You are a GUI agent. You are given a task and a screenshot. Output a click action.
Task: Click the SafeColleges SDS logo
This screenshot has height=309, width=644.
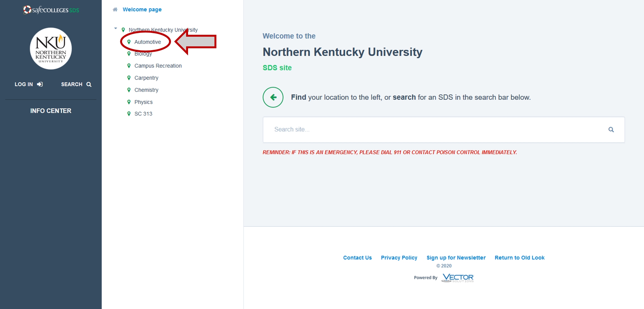[51, 10]
